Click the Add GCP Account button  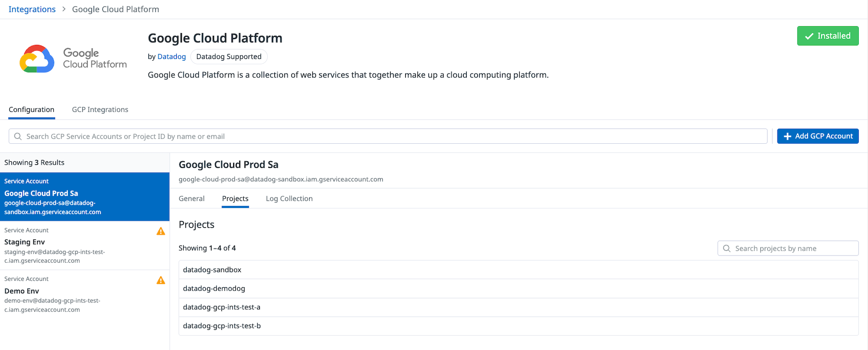click(818, 136)
